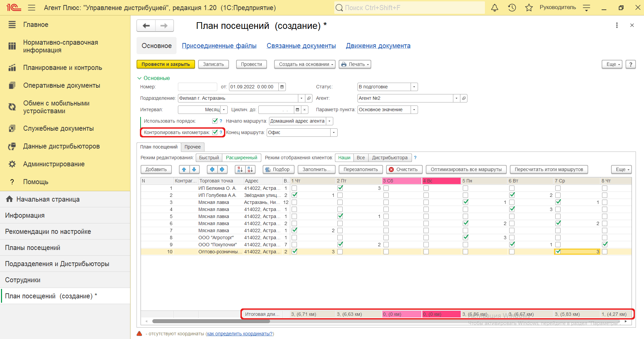Shift visits right arrow button
The height and width of the screenshot is (339, 644).
222,169
